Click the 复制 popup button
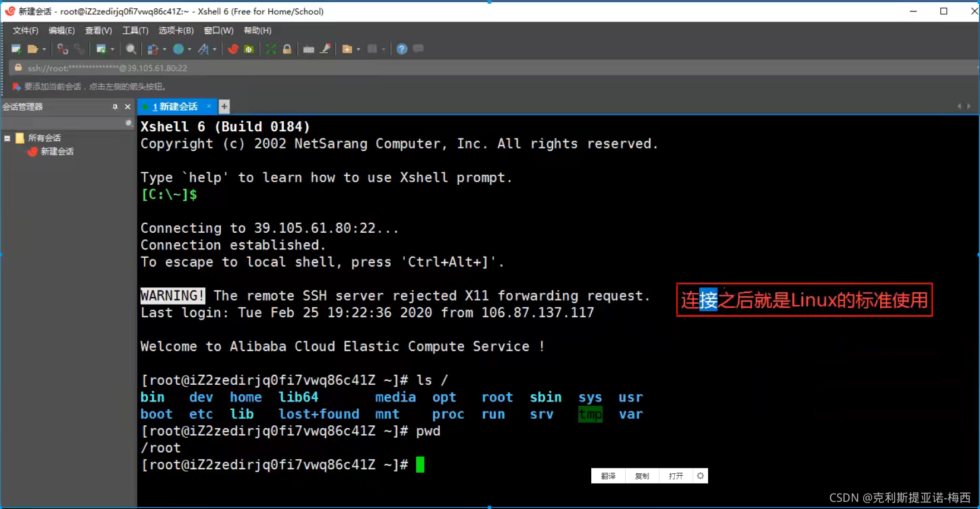 (x=642, y=476)
